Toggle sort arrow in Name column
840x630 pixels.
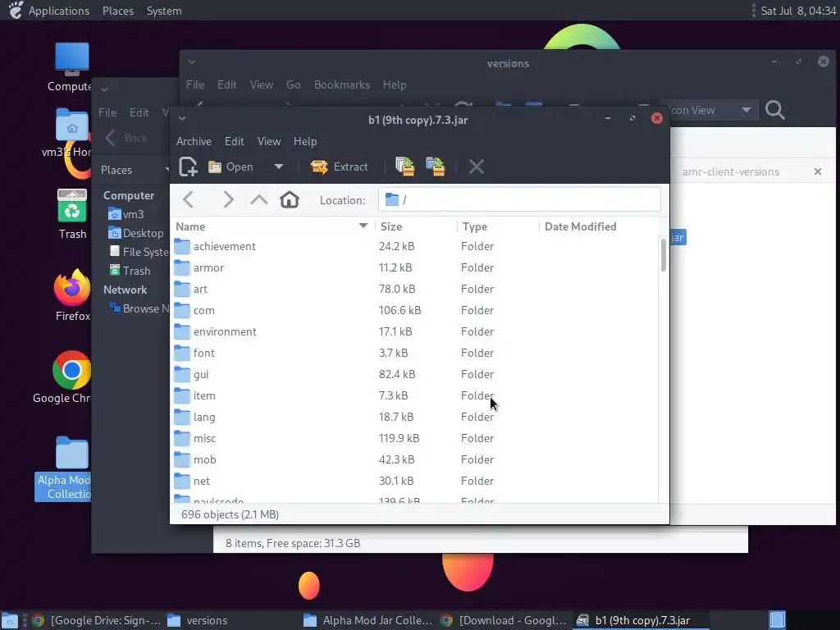363,226
